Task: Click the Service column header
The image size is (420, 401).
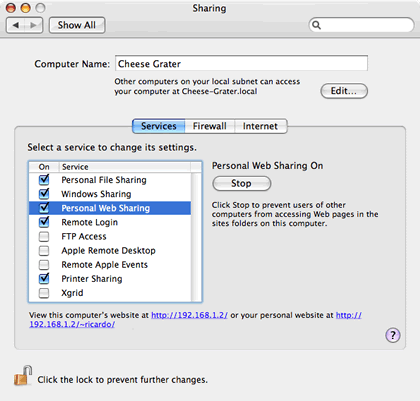Action: pyautogui.click(x=125, y=167)
